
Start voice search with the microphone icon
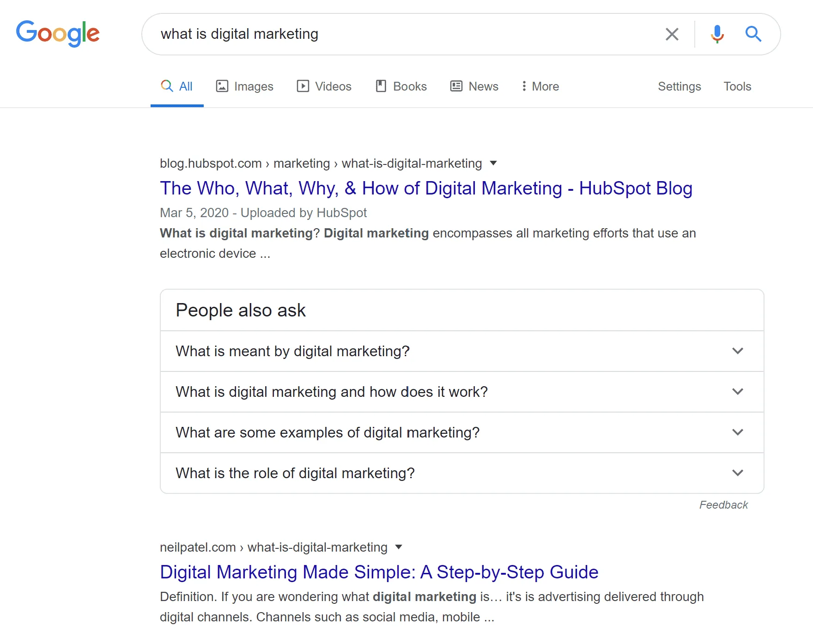click(717, 34)
